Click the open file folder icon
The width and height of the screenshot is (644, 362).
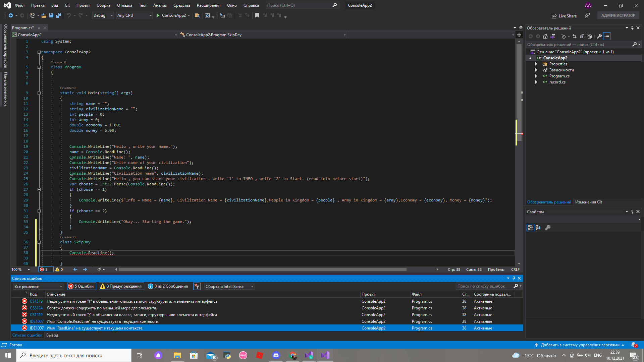coord(44,15)
